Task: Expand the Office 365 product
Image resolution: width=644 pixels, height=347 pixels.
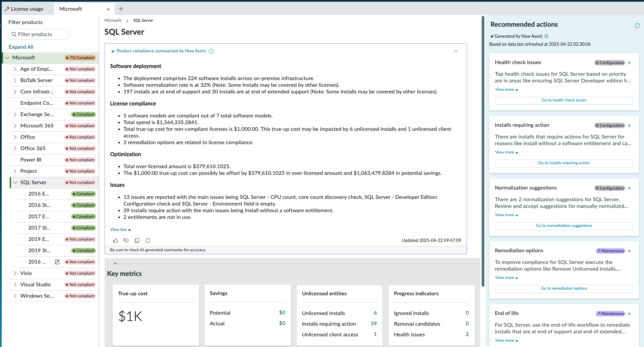Action: point(15,148)
